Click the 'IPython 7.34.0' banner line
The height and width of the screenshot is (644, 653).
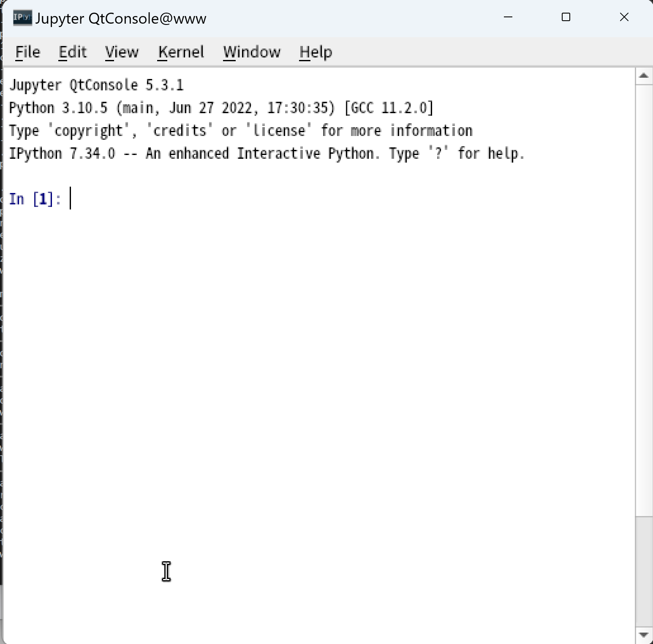click(x=267, y=153)
